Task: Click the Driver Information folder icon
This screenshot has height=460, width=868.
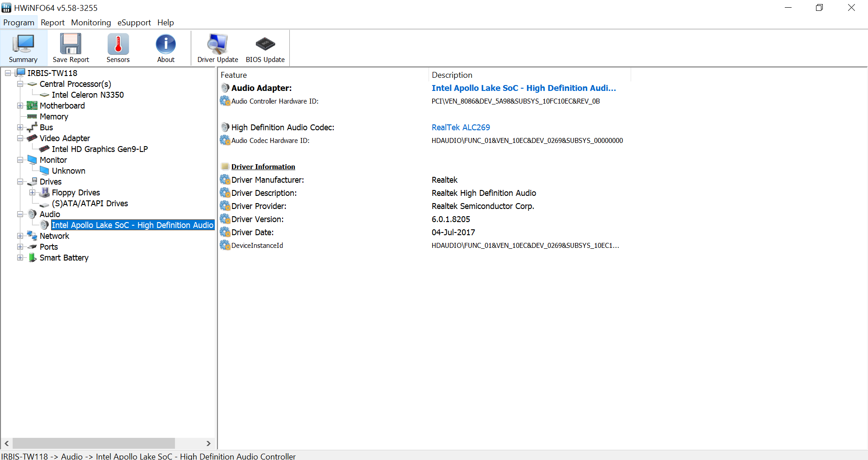Action: click(x=225, y=166)
